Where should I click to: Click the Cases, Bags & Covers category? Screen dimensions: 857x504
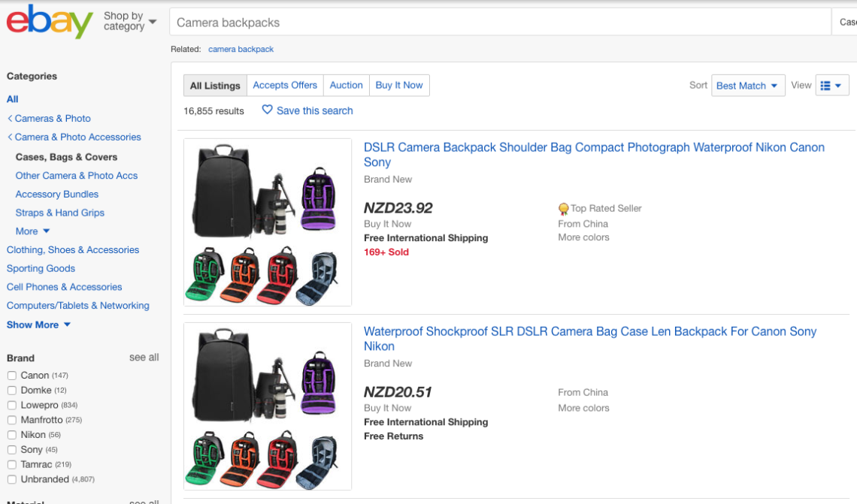tap(66, 157)
